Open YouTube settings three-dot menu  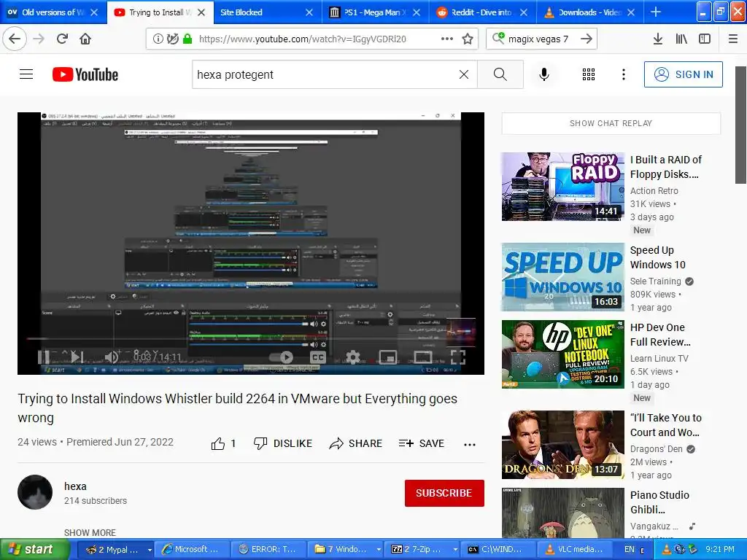(623, 74)
